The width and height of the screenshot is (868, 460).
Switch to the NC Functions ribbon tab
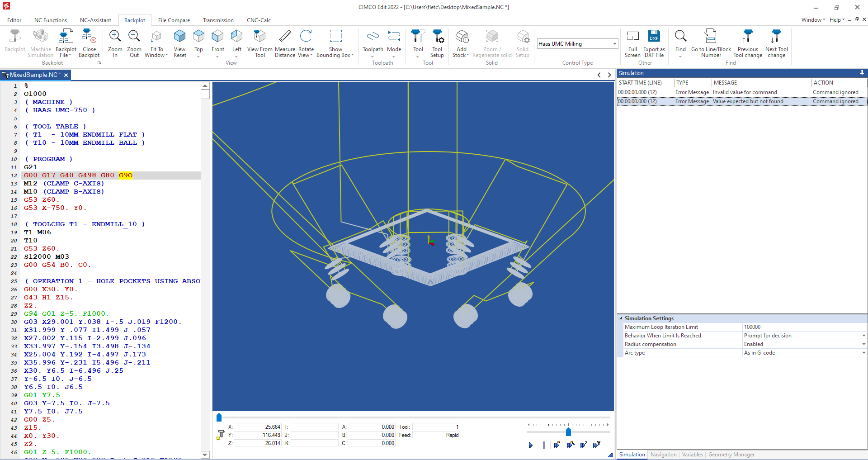(51, 20)
